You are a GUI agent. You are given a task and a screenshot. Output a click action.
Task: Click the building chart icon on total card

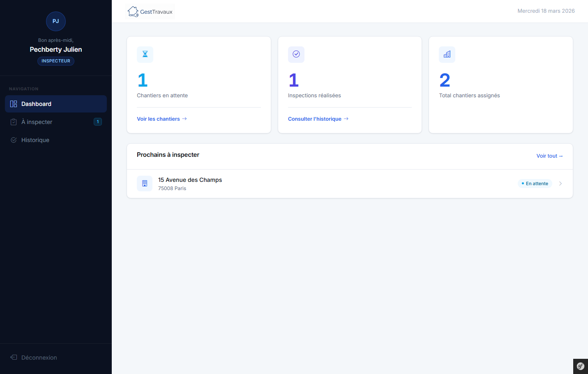pos(447,55)
